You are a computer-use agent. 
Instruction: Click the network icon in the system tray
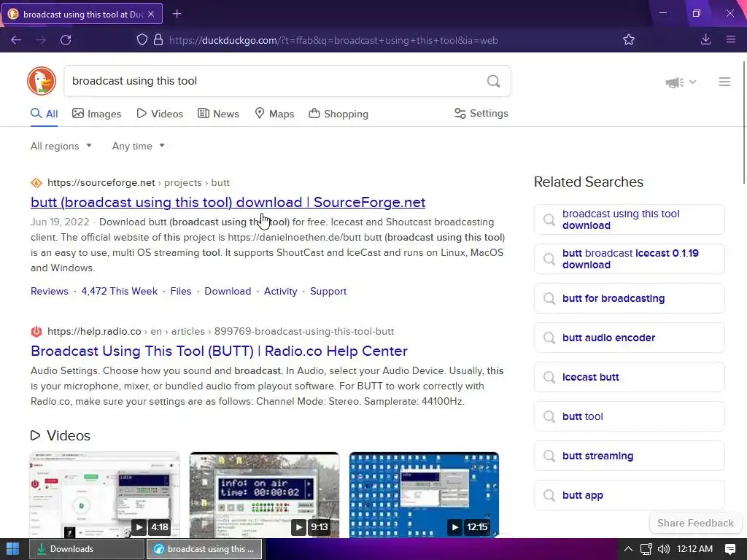pyautogui.click(x=646, y=549)
